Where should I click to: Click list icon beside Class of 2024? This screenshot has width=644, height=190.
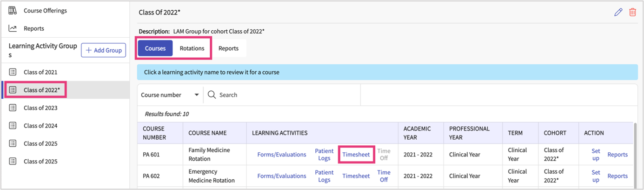[13, 126]
